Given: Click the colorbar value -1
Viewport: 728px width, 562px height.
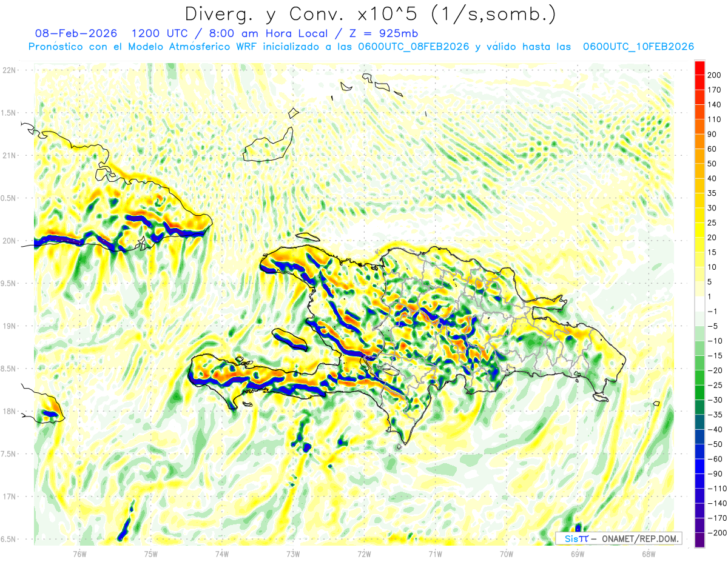Looking at the screenshot, I should (x=713, y=312).
